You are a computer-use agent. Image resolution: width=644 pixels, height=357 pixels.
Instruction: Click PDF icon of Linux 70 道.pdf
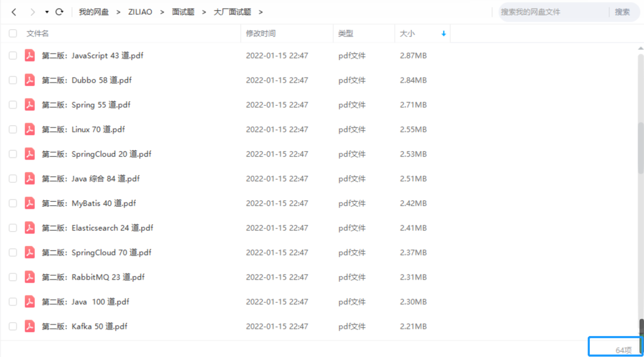click(30, 129)
